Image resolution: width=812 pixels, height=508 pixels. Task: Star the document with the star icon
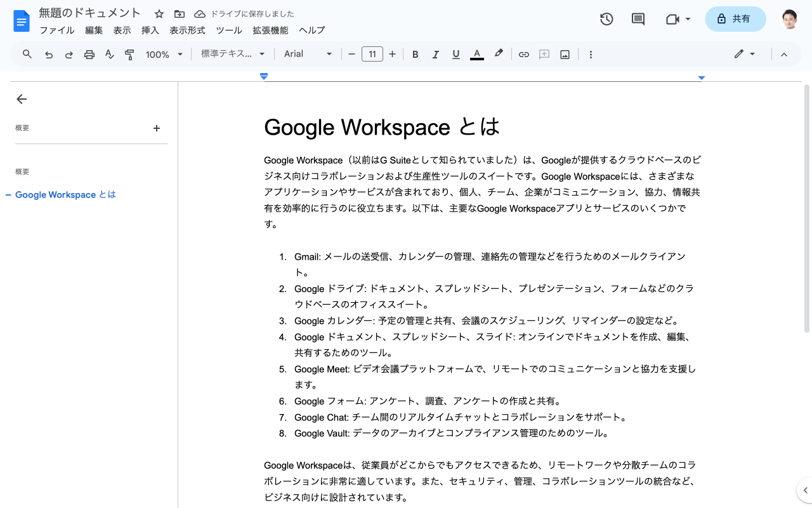click(x=159, y=14)
